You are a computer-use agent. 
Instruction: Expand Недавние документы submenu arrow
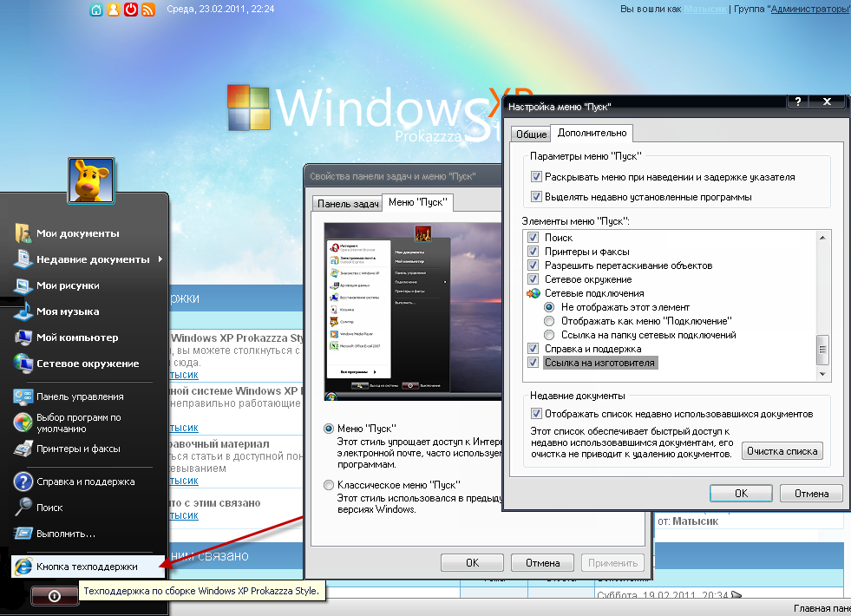tap(160, 259)
